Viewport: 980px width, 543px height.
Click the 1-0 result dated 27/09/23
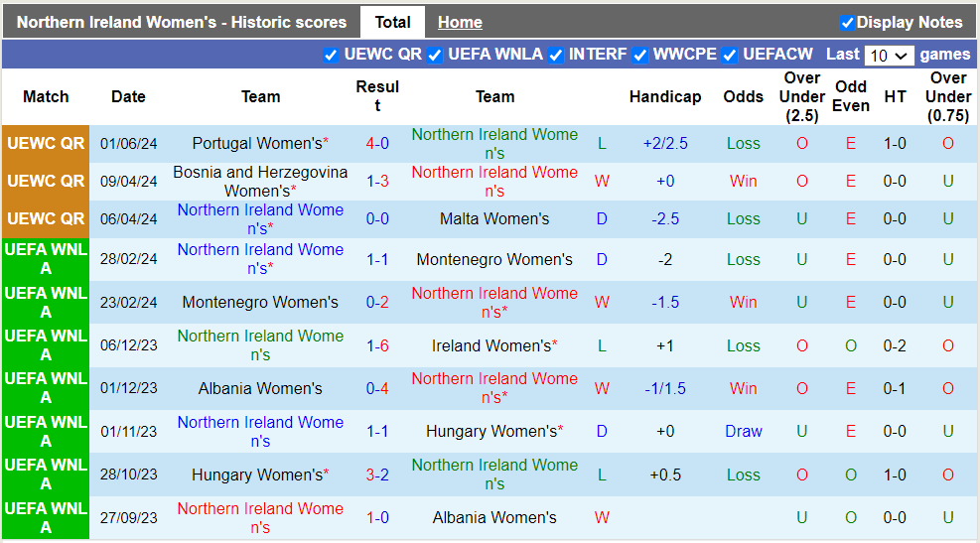[377, 518]
